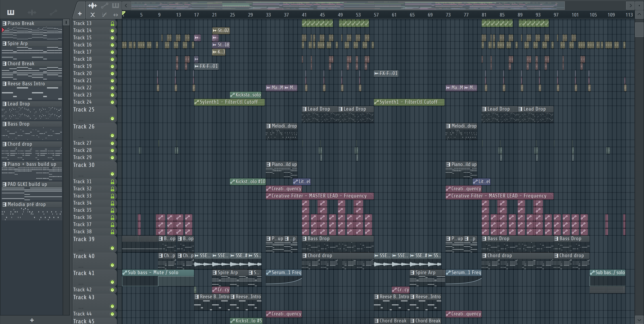644x324 pixels.
Task: Click bar 41 on the timeline ruler
Action: point(304,15)
